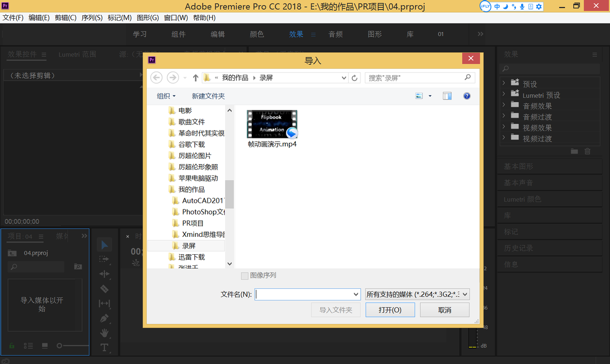Screen dimensions: 610x364
Task: Select 帧动画演示.mp4 video thumbnail
Action: [x=272, y=124]
